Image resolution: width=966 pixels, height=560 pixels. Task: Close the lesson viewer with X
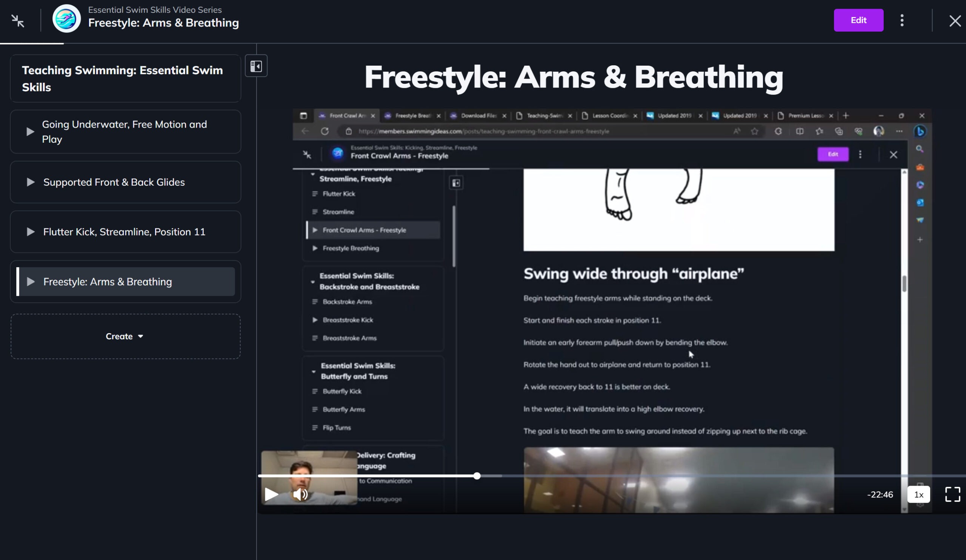(x=955, y=20)
